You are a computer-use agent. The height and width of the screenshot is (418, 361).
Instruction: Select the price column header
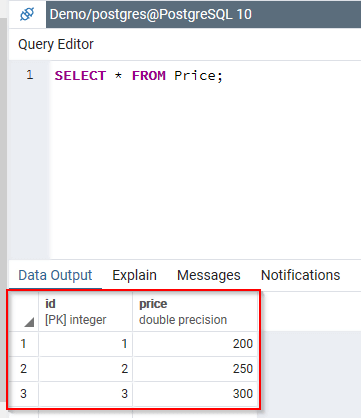(x=195, y=311)
